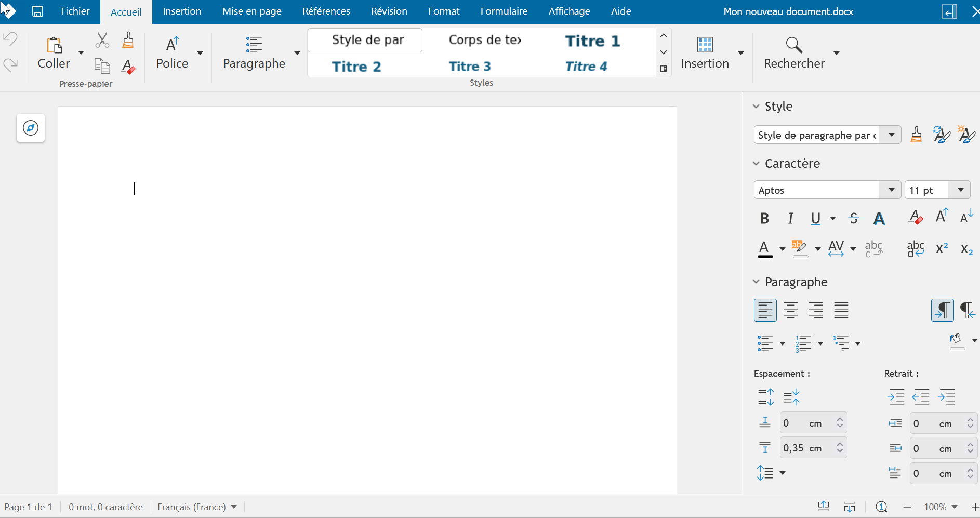Viewport: 980px width, 518px height.
Task: Click the Coller paste button
Action: click(x=54, y=52)
